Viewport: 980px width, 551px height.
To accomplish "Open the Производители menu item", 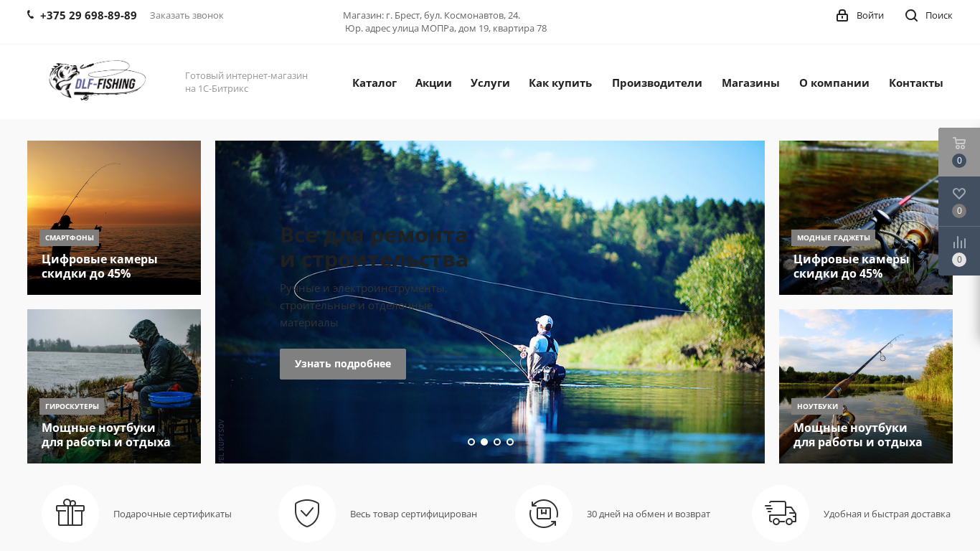I will pos(657,83).
